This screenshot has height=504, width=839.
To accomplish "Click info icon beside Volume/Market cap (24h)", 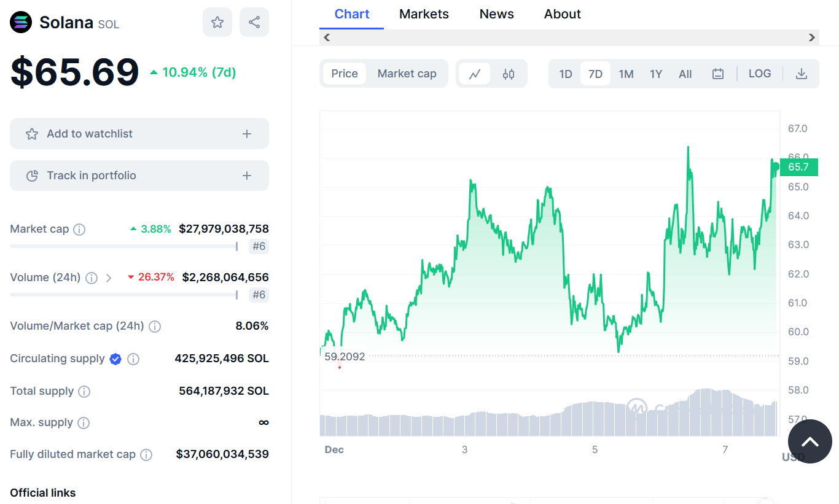I will (155, 327).
